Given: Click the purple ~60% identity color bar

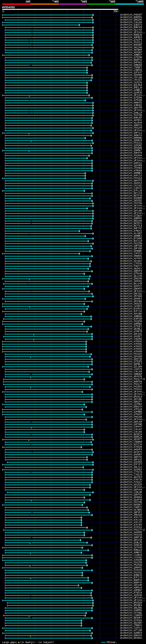Looking at the screenshot, I should pyautogui.click(x=73, y=4).
